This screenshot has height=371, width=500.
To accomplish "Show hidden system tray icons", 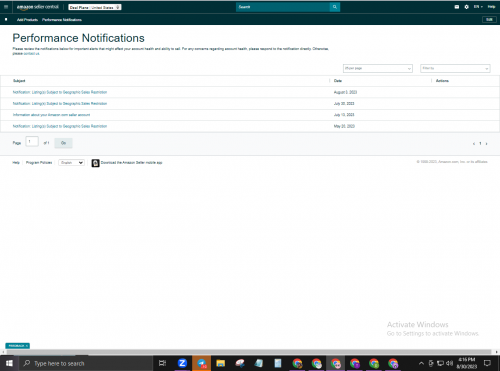I will click(421, 363).
